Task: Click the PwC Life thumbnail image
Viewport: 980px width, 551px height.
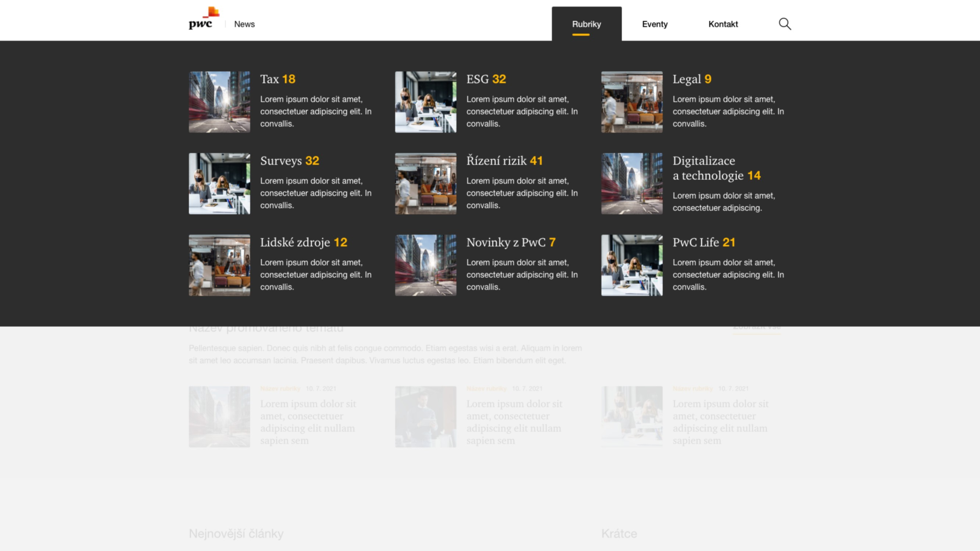Action: coord(632,265)
